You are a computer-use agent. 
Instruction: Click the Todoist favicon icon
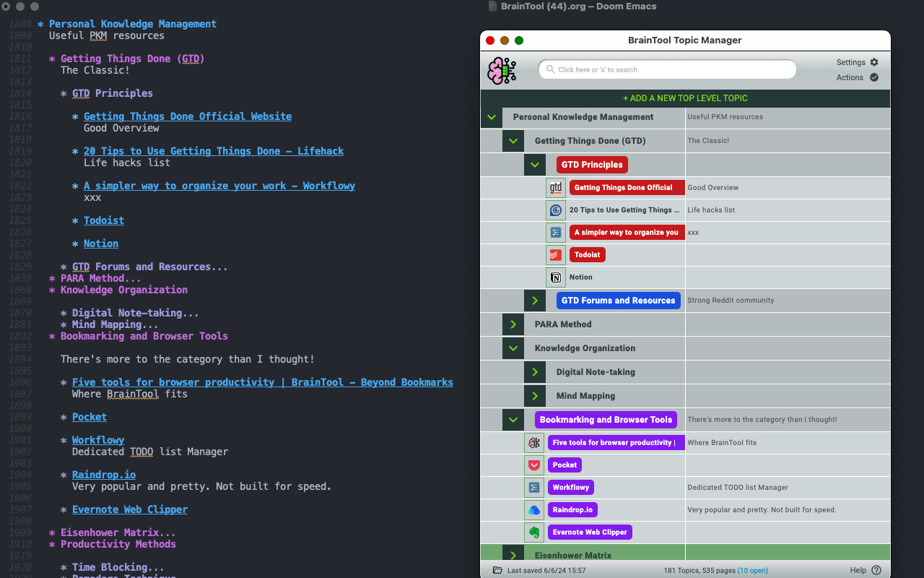click(556, 255)
